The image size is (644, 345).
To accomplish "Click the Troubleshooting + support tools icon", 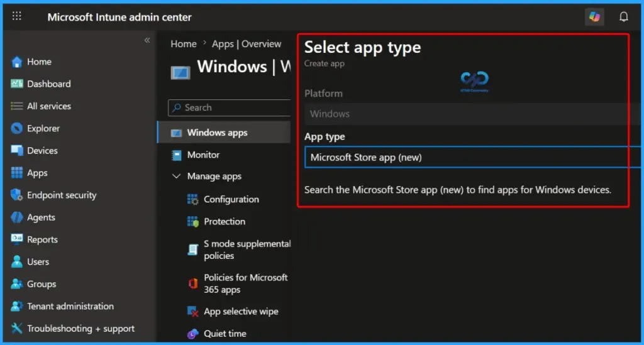I will [17, 328].
